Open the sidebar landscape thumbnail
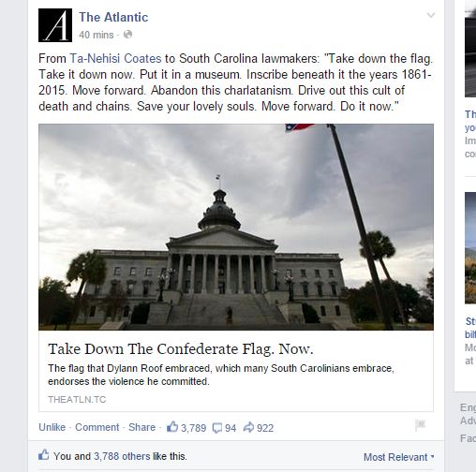This screenshot has width=476, height=472. click(x=470, y=248)
